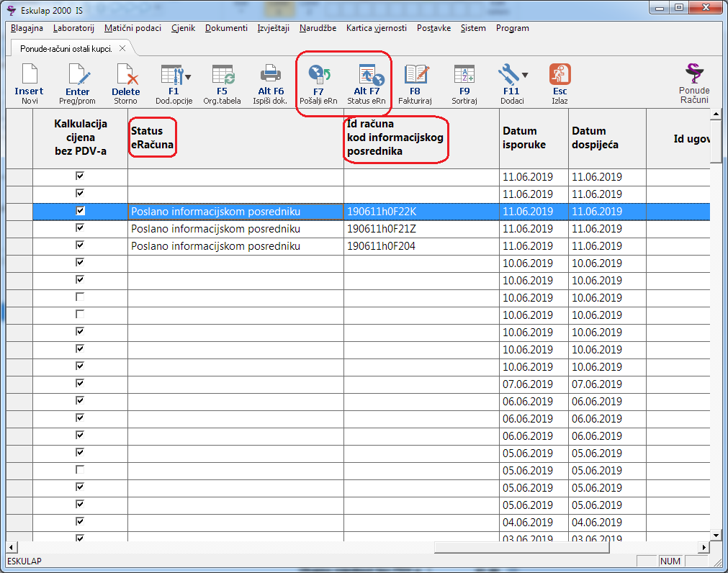This screenshot has width=728, height=573.
Task: Click the horizontal scrollbar left arrow
Action: pyautogui.click(x=12, y=547)
